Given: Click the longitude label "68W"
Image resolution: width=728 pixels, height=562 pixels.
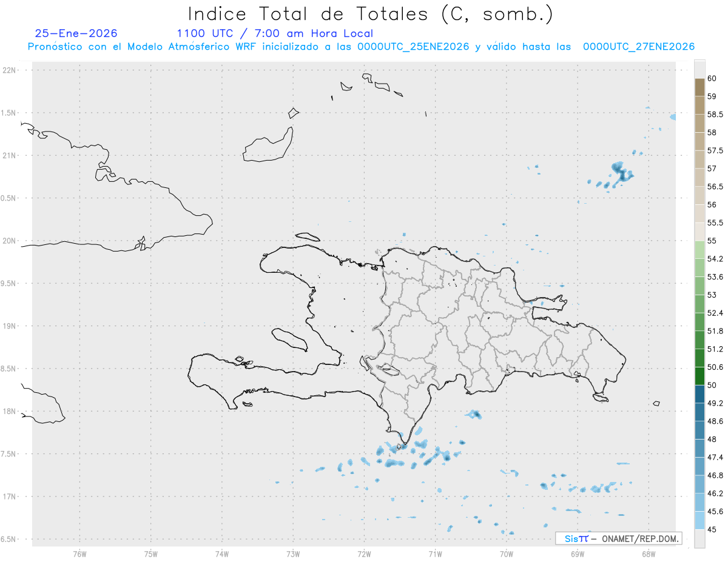Looking at the screenshot, I should [x=649, y=554].
